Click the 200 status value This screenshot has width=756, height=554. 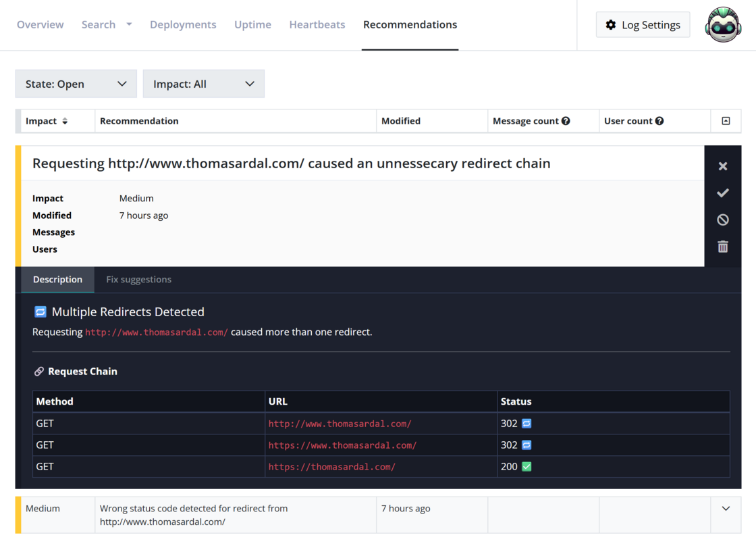point(509,467)
